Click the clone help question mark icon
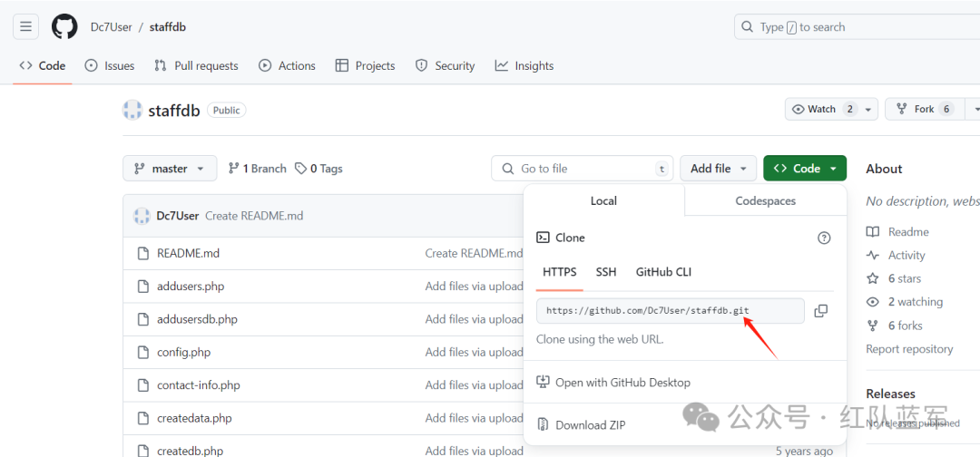The width and height of the screenshot is (980, 457). [x=824, y=238]
